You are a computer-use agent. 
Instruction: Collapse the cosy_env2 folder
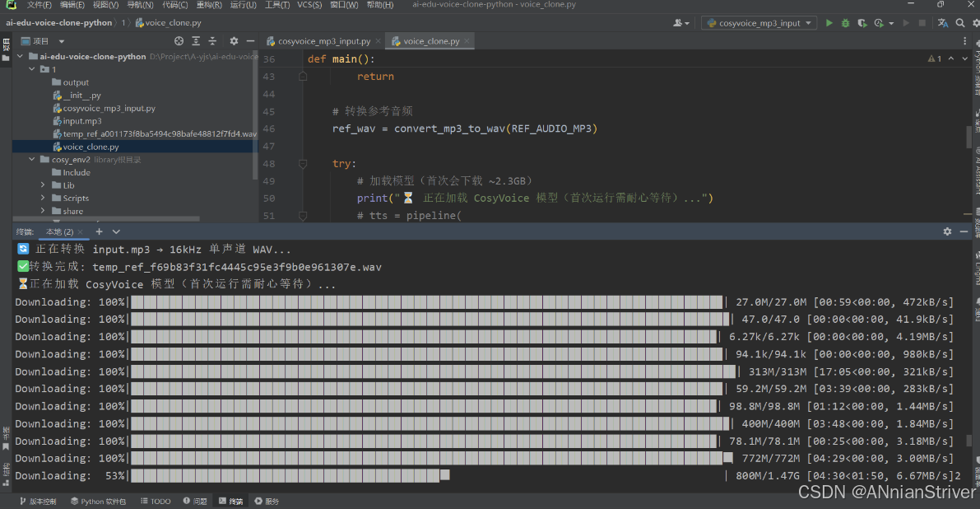click(x=32, y=160)
